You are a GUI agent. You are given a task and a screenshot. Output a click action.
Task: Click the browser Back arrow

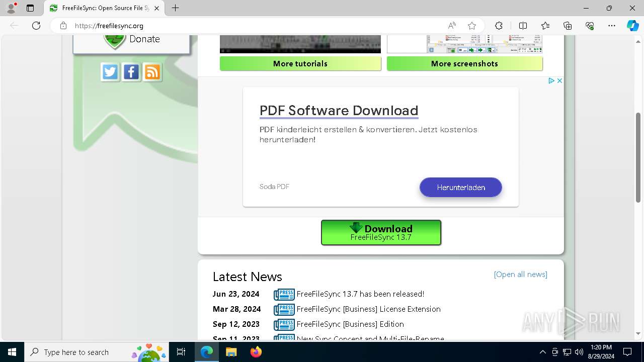(x=14, y=26)
